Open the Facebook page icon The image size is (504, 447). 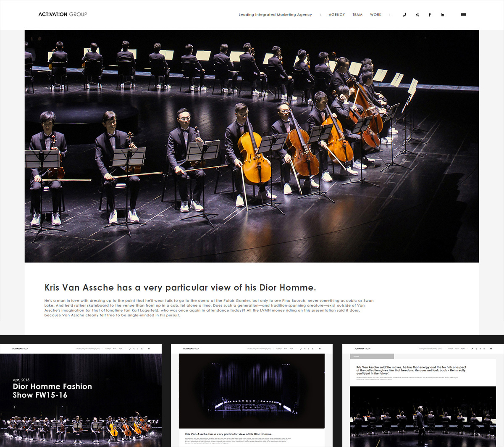pyautogui.click(x=430, y=15)
